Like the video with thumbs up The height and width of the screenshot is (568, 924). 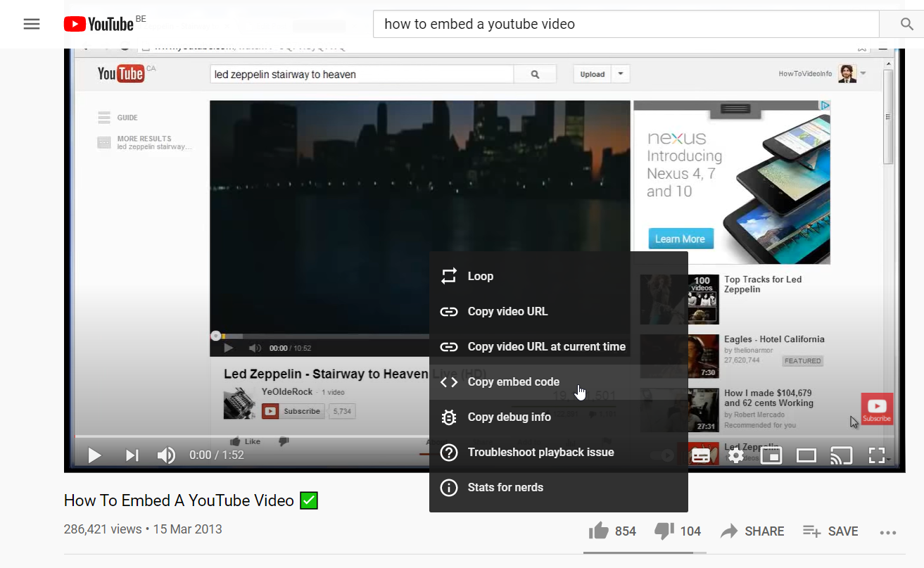pyautogui.click(x=599, y=531)
